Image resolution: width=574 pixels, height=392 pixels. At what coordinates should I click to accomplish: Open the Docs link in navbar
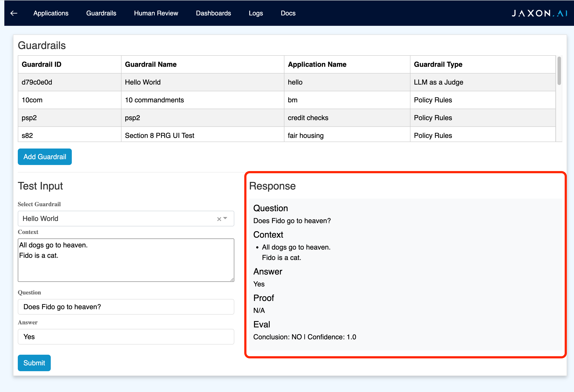click(288, 13)
